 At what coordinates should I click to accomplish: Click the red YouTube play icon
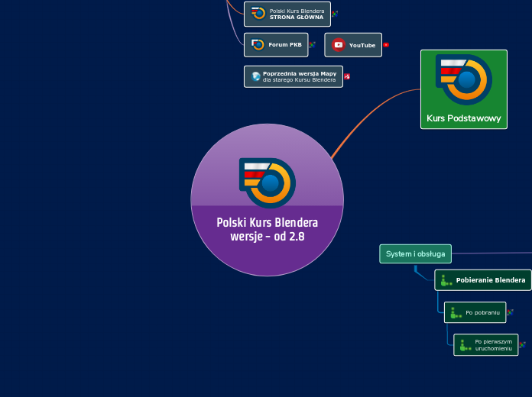coord(339,45)
